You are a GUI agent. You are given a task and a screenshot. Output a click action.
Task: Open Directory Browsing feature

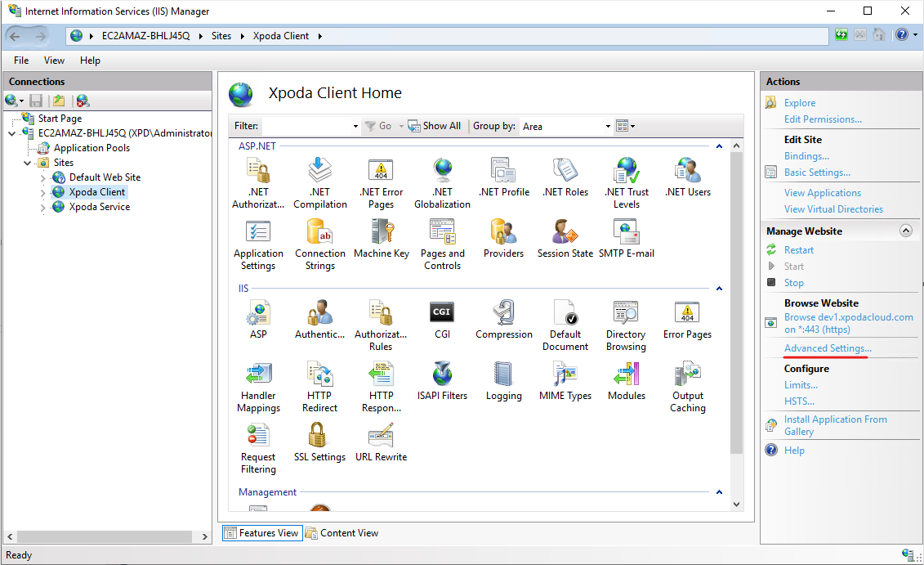(627, 325)
